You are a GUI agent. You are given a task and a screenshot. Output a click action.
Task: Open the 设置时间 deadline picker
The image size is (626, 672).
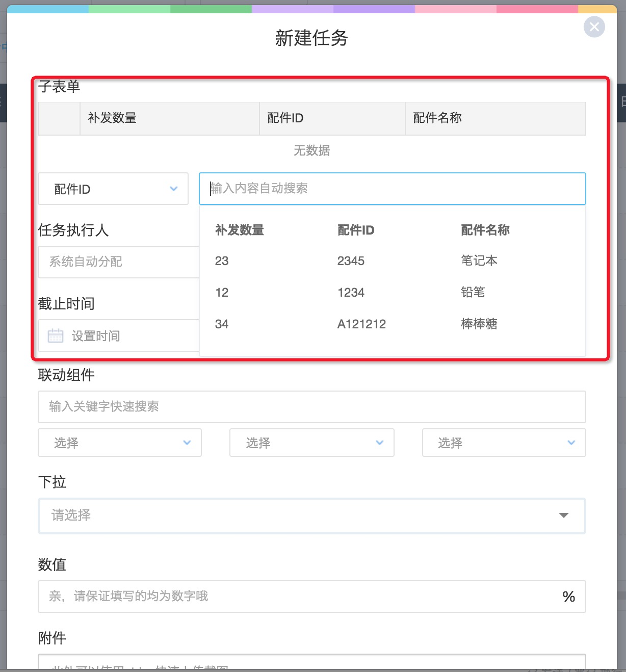pos(122,336)
